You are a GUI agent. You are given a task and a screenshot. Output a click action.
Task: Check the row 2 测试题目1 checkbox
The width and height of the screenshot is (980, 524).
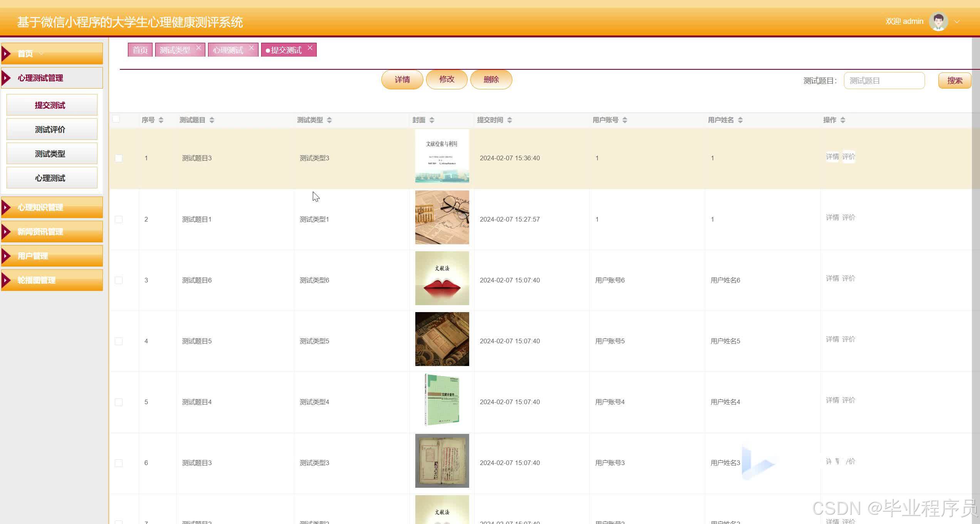point(119,219)
